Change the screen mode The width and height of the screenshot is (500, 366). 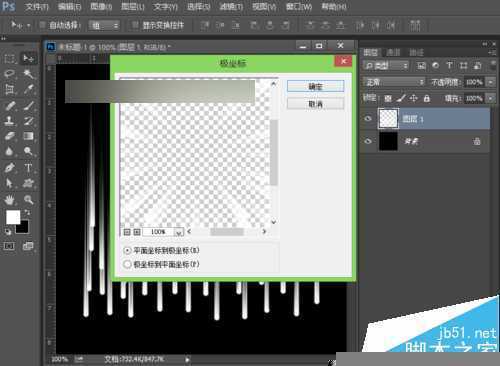coord(28,246)
